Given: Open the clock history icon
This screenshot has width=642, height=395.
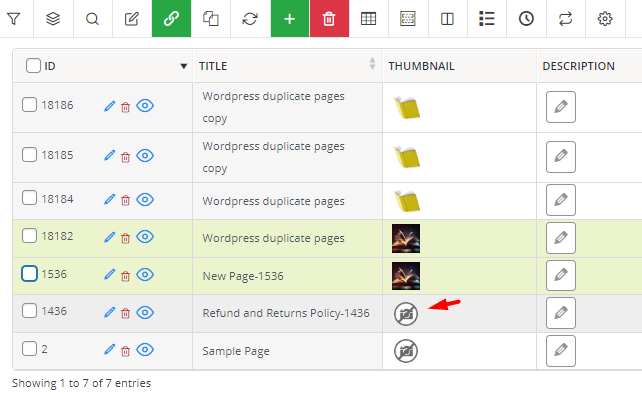Looking at the screenshot, I should 526,19.
